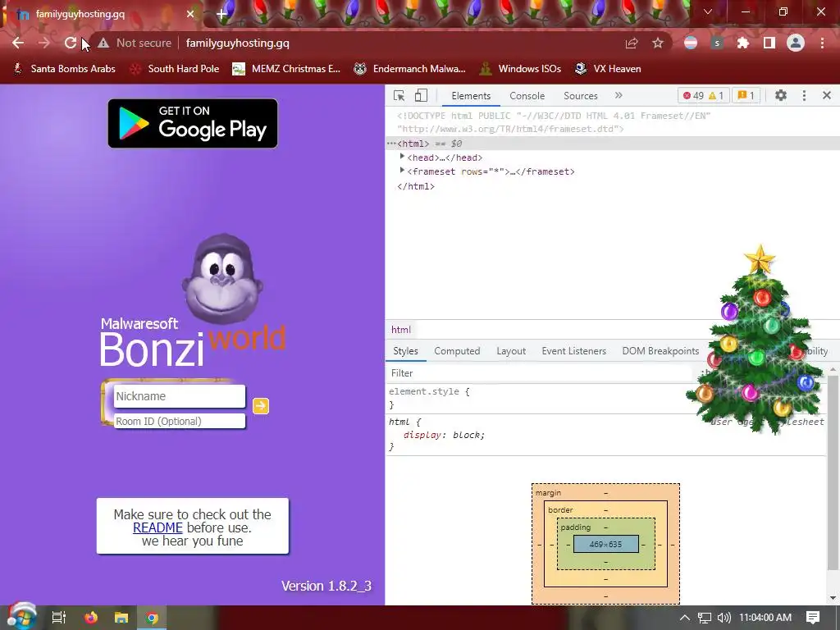Show hidden system tray icons
This screenshot has width=840, height=630.
(x=685, y=618)
